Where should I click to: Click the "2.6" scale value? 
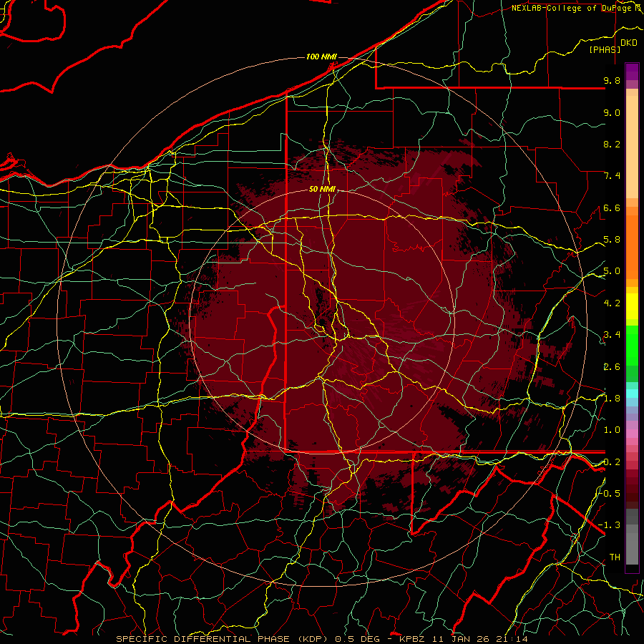pyautogui.click(x=612, y=367)
